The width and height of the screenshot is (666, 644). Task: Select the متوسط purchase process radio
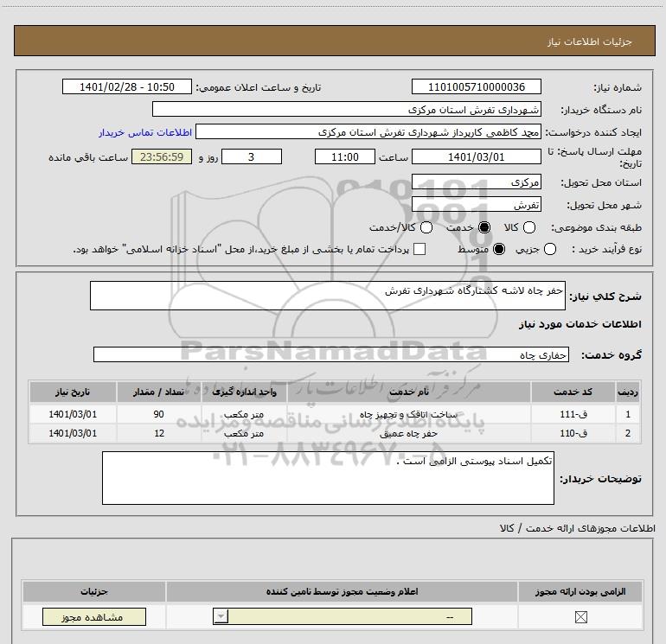(499, 249)
